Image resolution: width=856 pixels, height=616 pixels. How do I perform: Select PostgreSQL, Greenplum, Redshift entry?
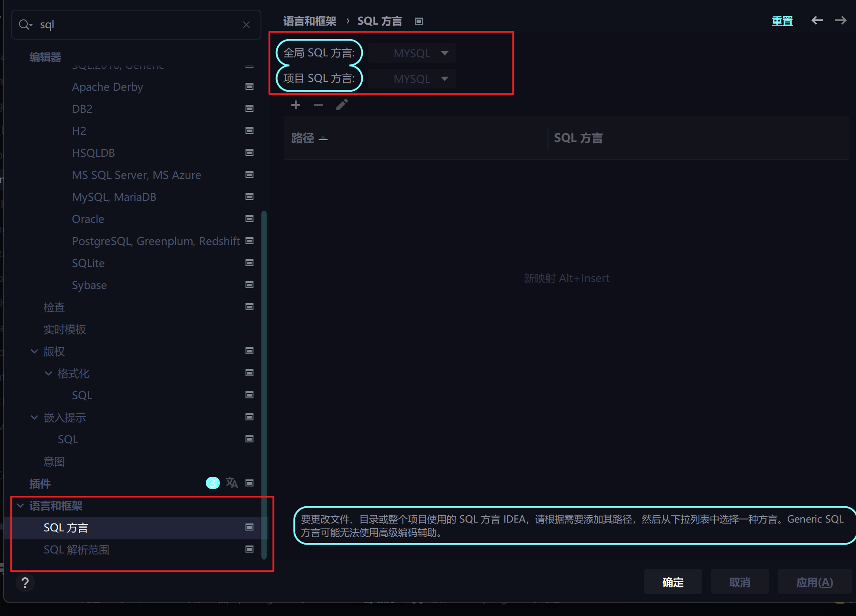click(156, 241)
